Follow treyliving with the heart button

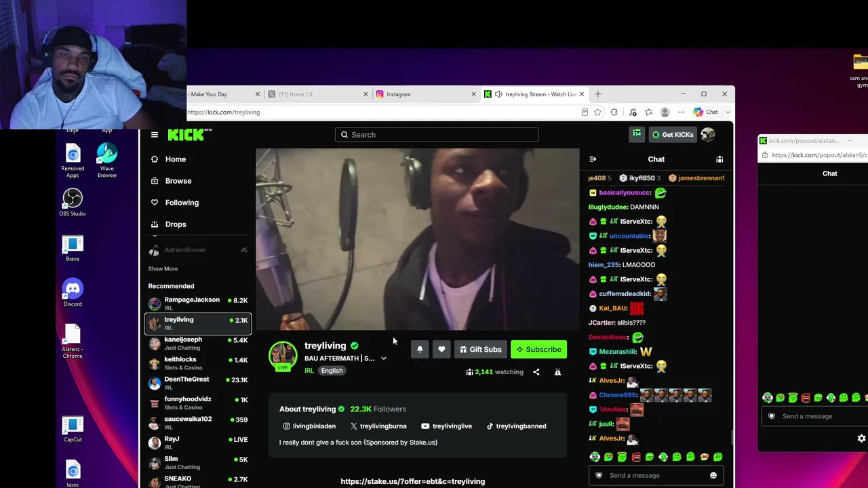coord(441,349)
